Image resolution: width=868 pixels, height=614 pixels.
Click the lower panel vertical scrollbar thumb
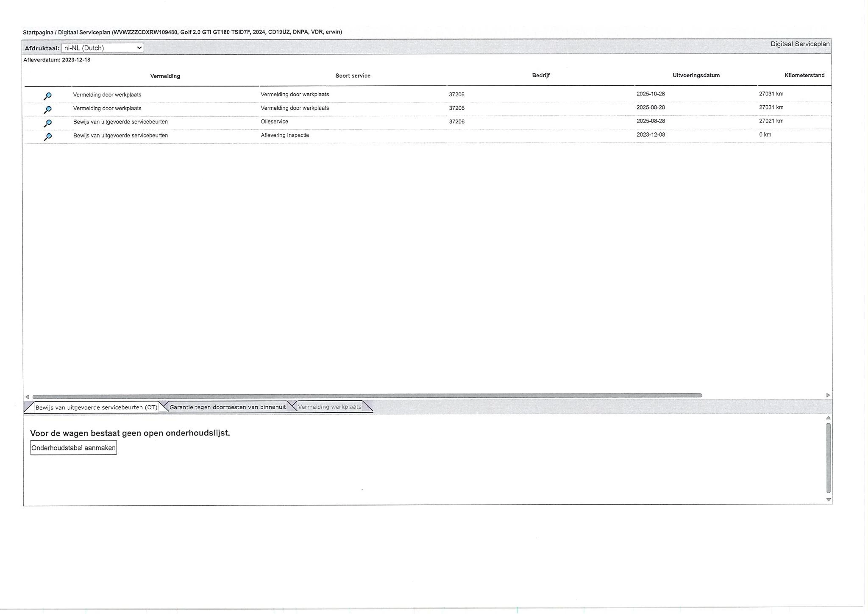click(x=829, y=458)
